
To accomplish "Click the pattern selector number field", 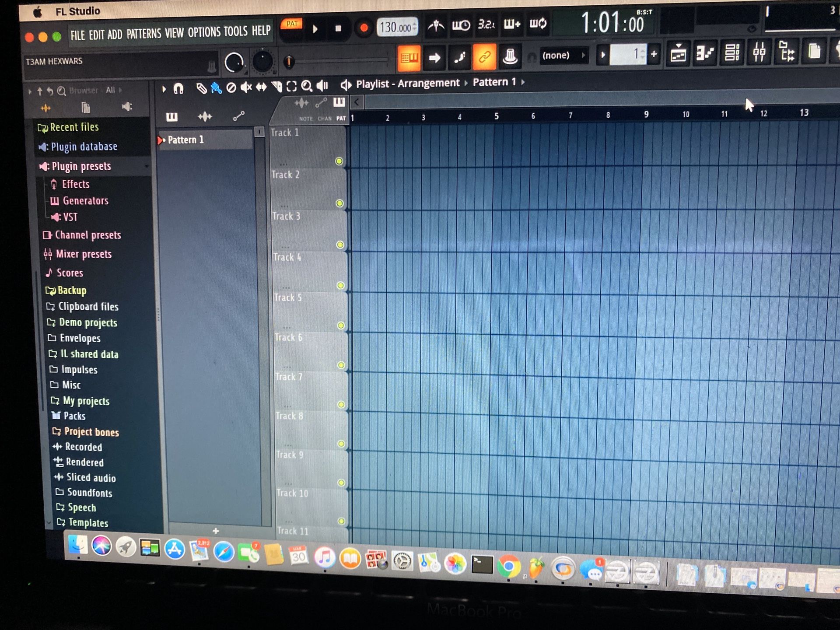I will pos(628,54).
